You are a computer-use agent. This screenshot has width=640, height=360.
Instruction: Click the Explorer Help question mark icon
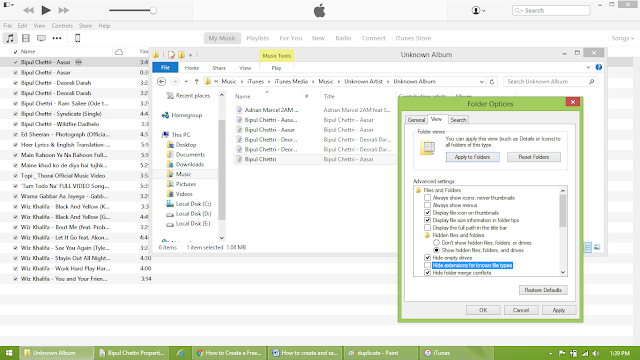point(599,67)
